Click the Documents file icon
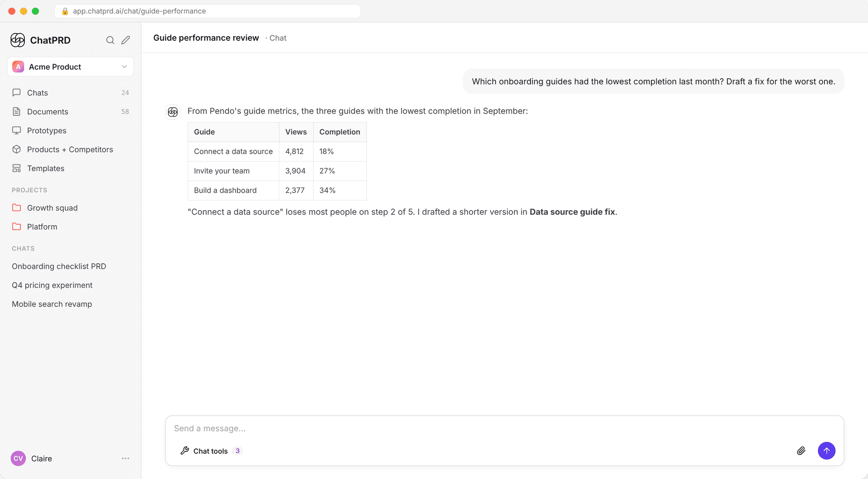The height and width of the screenshot is (479, 868). 17,112
